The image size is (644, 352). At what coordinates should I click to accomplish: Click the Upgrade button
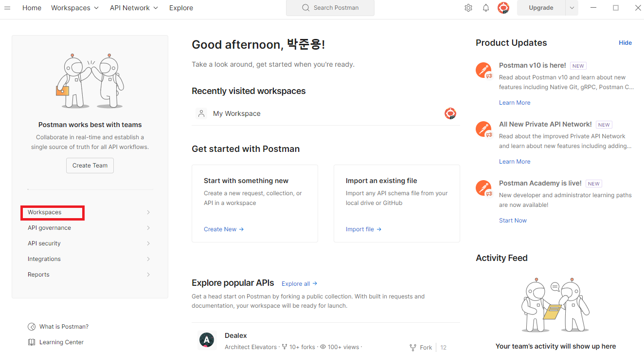(541, 8)
